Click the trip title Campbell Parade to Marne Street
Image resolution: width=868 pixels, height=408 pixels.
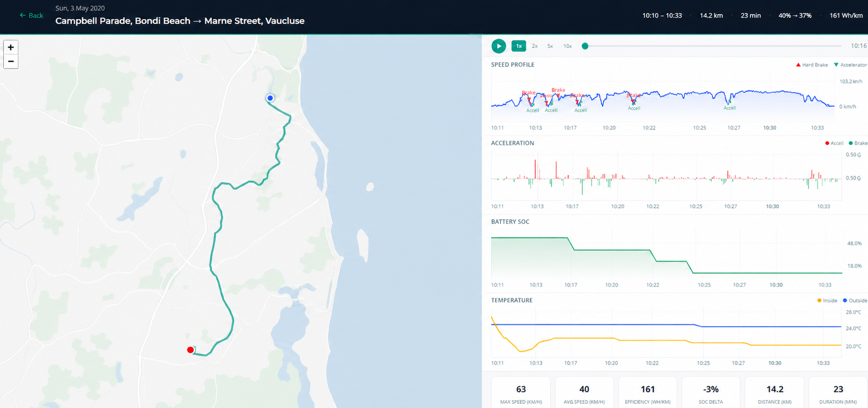tap(180, 21)
